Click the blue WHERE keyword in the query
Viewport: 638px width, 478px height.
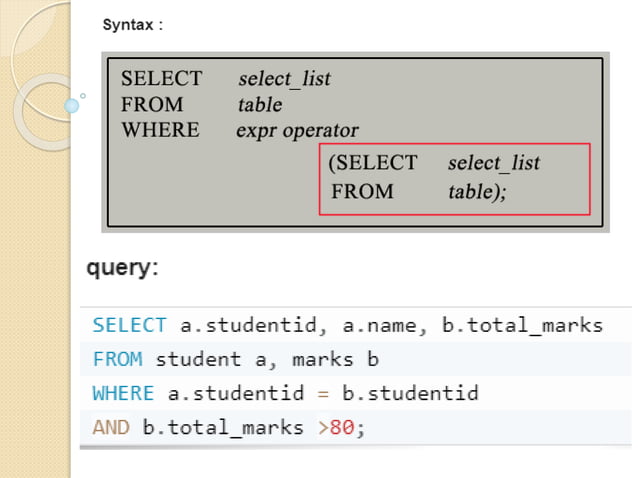(x=123, y=393)
